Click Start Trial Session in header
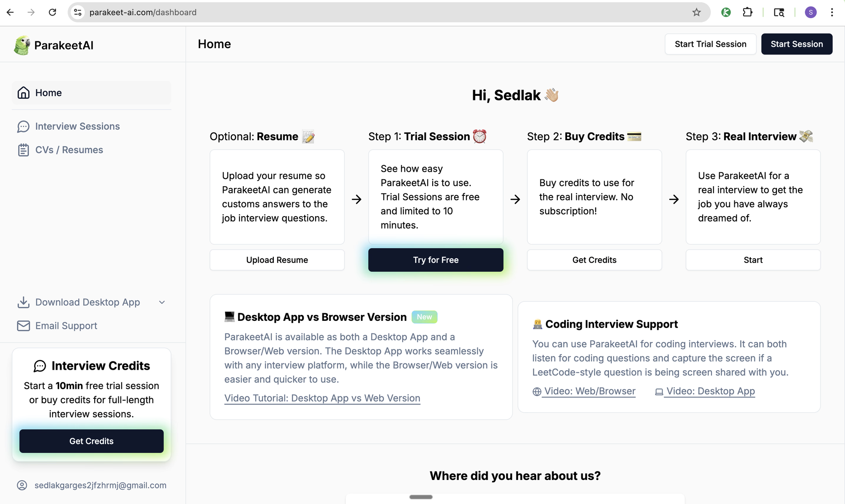The image size is (845, 504). (x=710, y=44)
